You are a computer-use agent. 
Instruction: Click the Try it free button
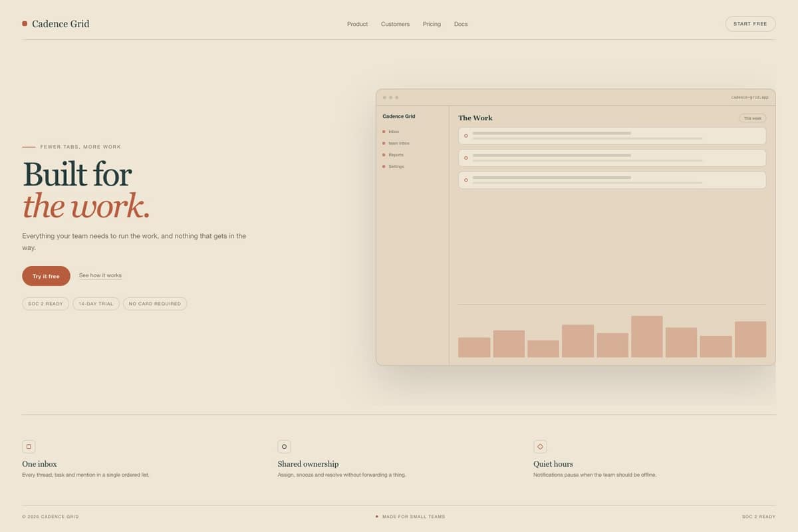46,276
